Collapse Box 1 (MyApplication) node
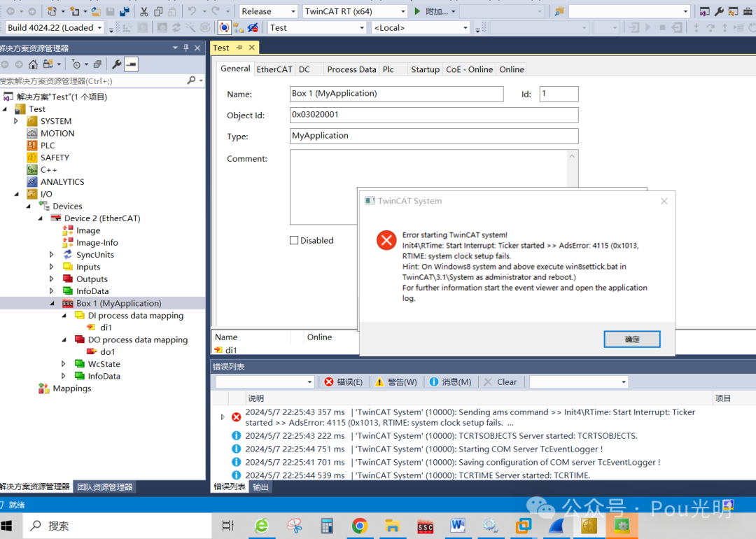Viewport: 756px width, 539px height. [x=52, y=303]
